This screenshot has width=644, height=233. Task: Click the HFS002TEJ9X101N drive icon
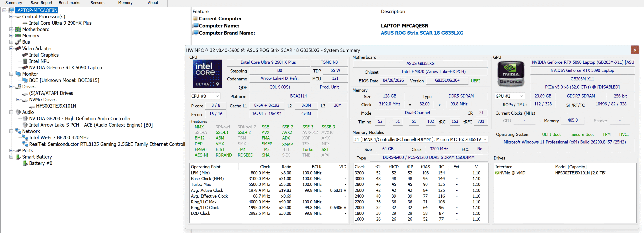click(x=32, y=106)
